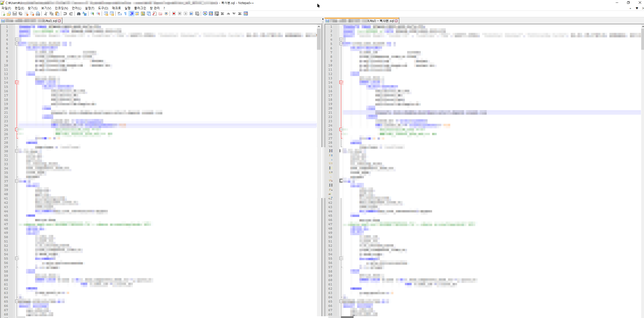Click the left pane vertical scrollbar thumb
The image size is (644, 318).
pyautogui.click(x=319, y=39)
